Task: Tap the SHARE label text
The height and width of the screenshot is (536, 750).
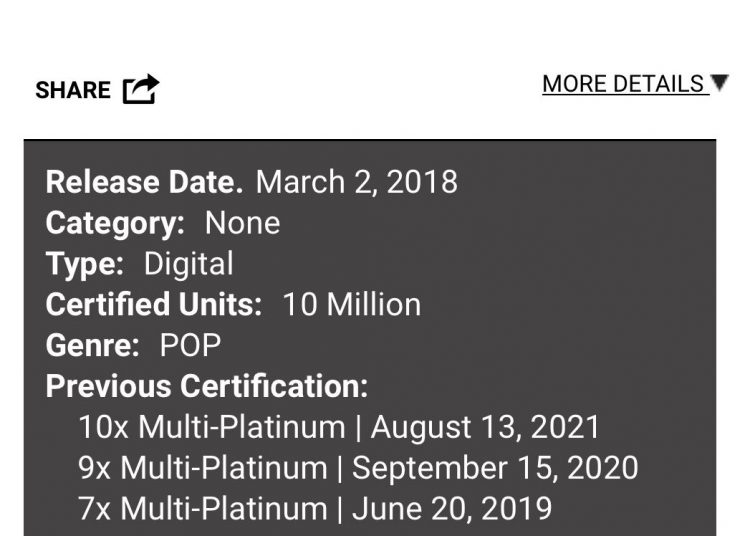Action: click(x=73, y=90)
